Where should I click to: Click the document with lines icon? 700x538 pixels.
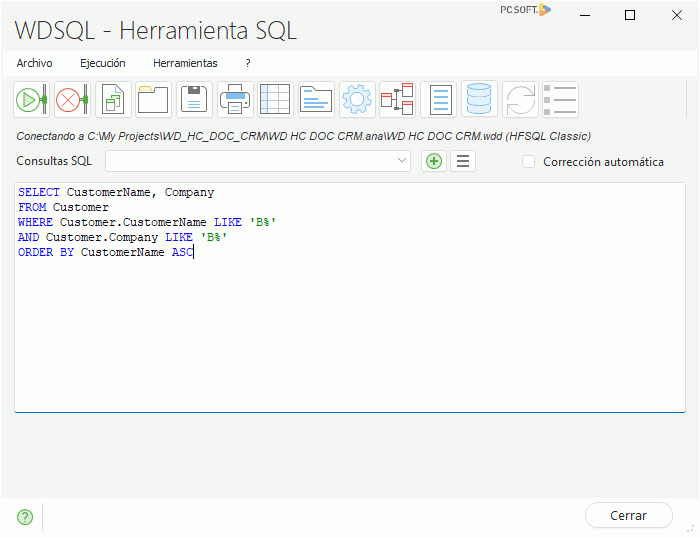coord(438,100)
